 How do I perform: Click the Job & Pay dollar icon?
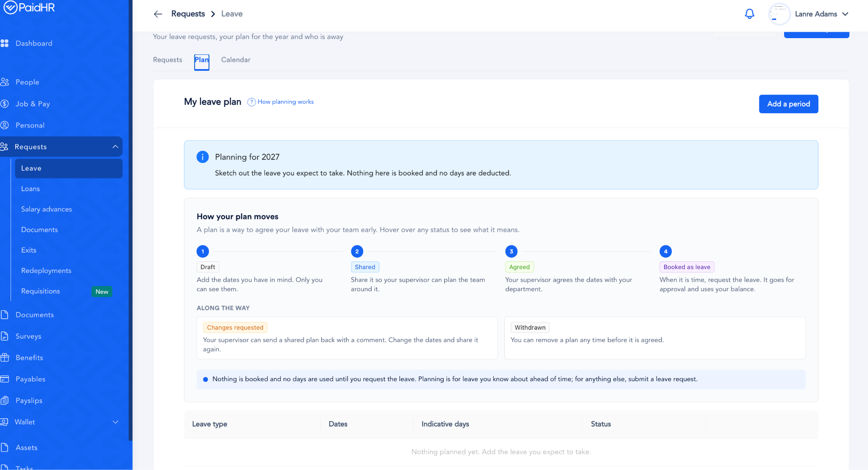point(5,103)
